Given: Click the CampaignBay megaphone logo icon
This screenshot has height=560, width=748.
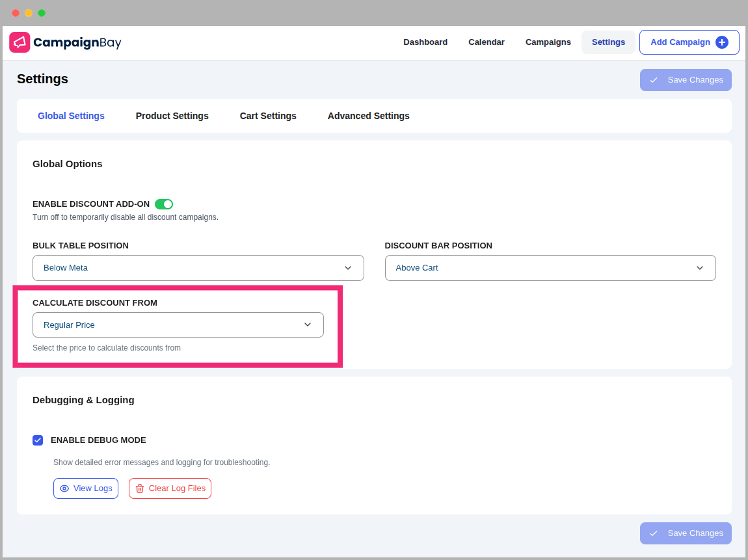Looking at the screenshot, I should pyautogui.click(x=20, y=42).
